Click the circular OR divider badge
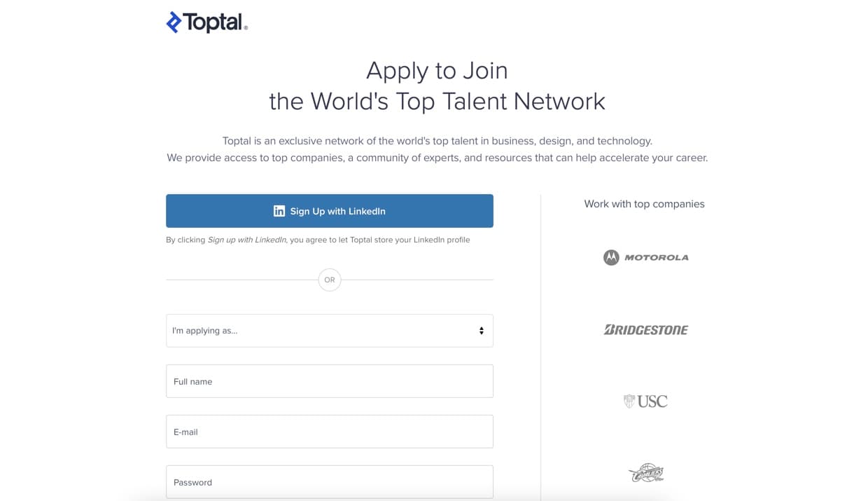 (x=330, y=280)
